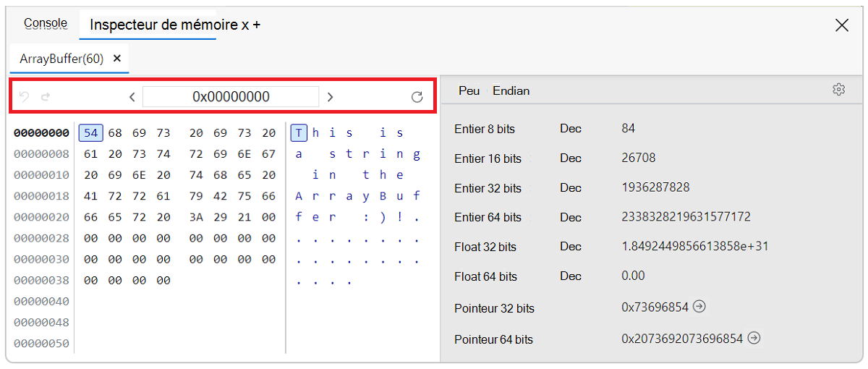Go to next memory page chevron
The height and width of the screenshot is (369, 868).
[330, 97]
